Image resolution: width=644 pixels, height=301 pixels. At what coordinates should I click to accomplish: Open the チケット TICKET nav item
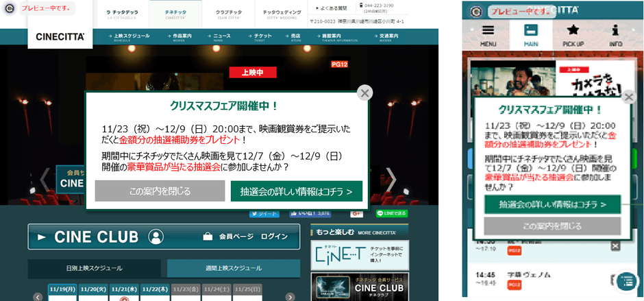[x=260, y=37]
